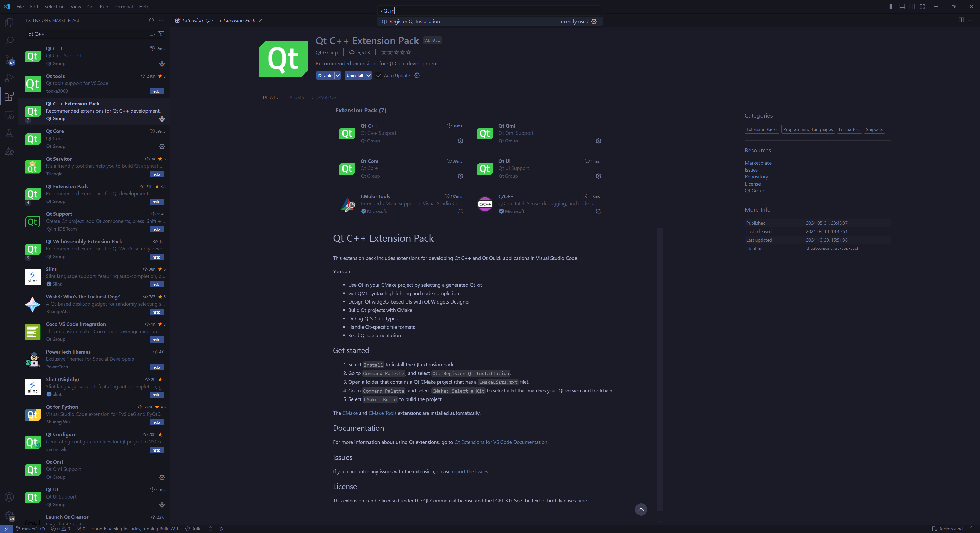This screenshot has width=980, height=533.
Task: Install the Qt tools extension
Action: point(156,92)
